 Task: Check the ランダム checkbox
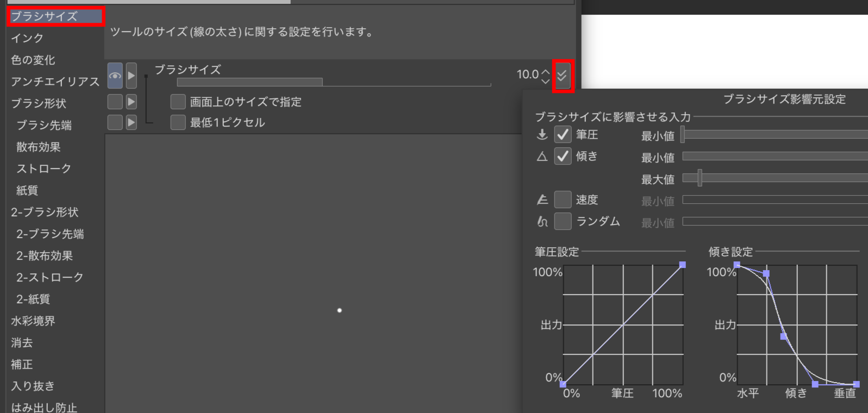click(x=563, y=221)
